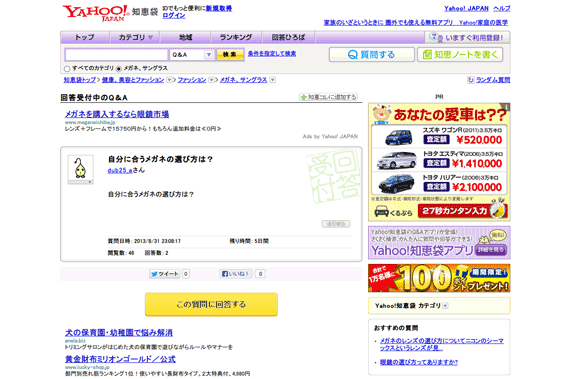Click the 黄金財布ミリオンゴールド/公式 ad link
The width and height of the screenshot is (570, 379).
120,359
